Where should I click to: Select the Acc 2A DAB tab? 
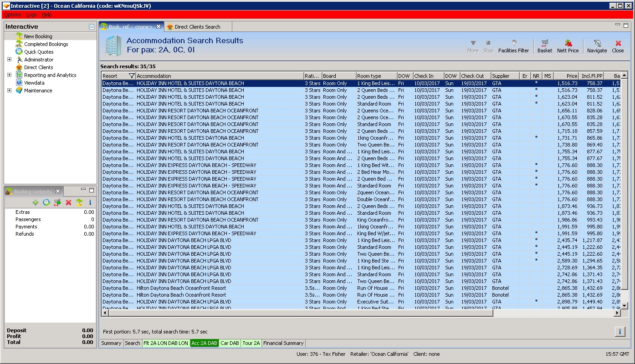(205, 343)
